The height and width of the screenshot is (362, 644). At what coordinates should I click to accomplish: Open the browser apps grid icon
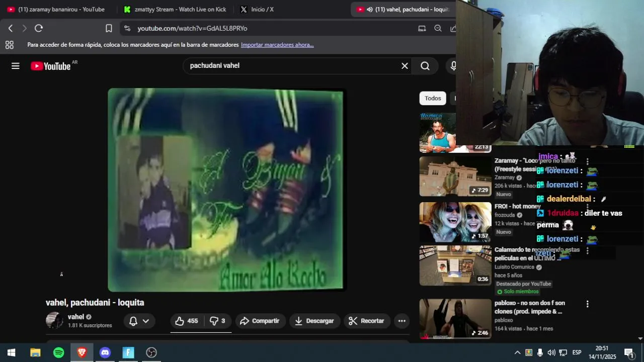coord(10,45)
